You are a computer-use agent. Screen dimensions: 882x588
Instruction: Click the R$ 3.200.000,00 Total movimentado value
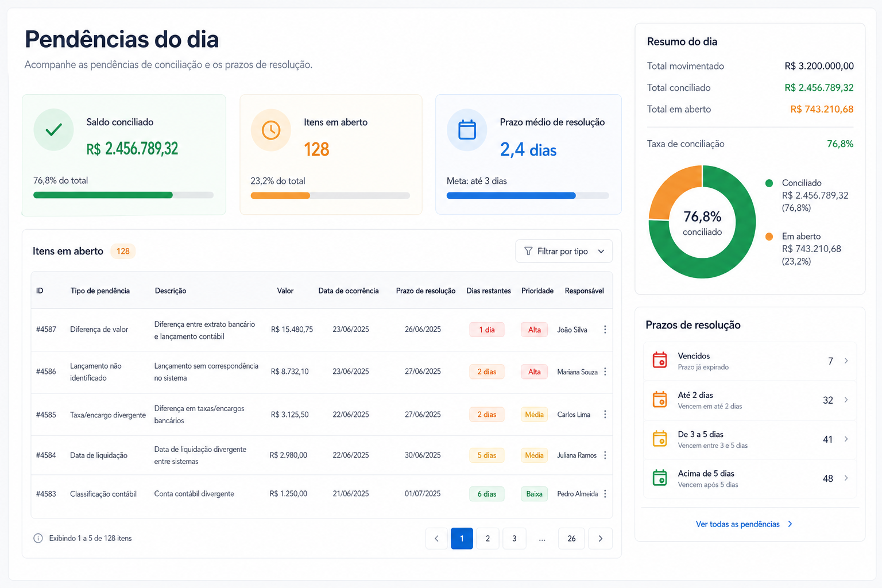819,66
